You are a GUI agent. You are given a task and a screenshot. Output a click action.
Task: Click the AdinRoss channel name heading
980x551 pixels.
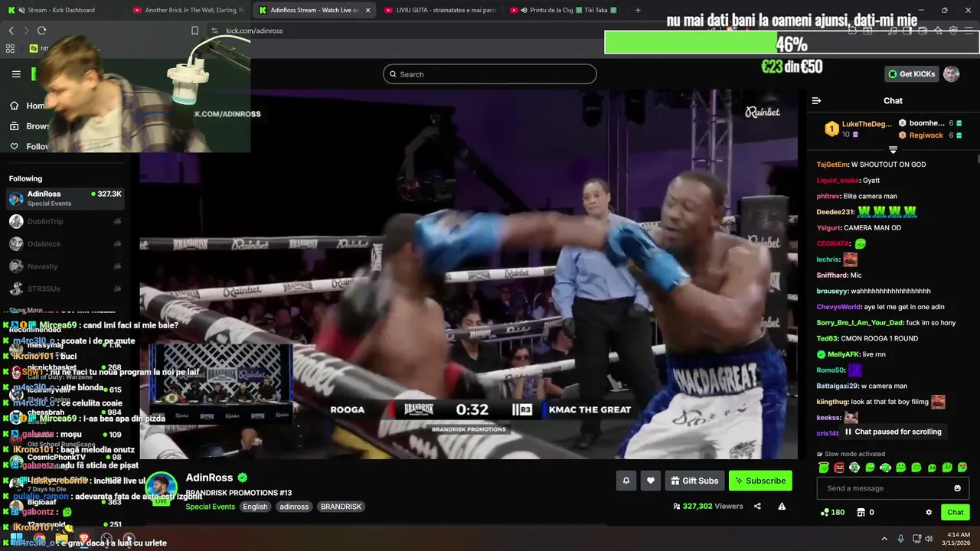coord(209,478)
